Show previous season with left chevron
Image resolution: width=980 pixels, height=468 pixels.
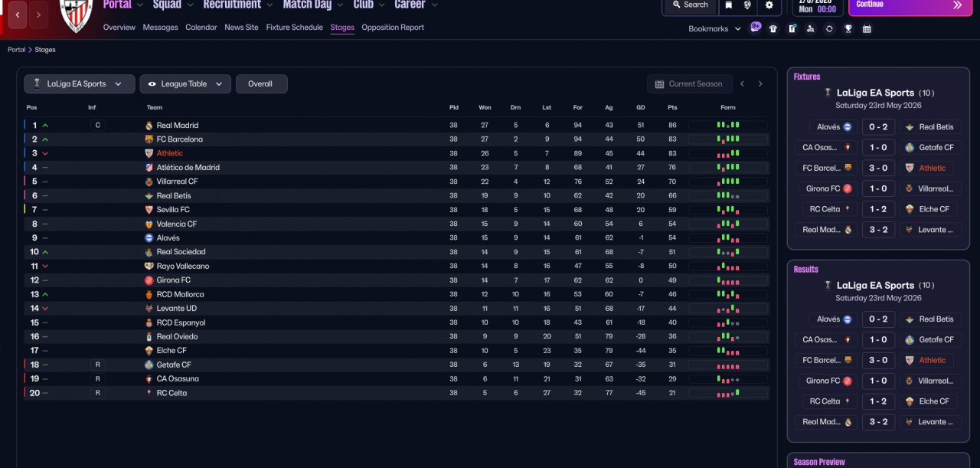point(742,84)
